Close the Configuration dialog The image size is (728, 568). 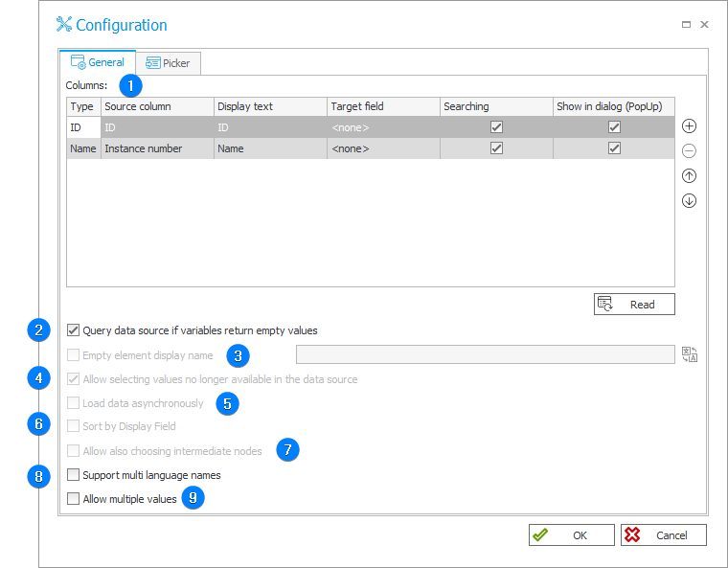[x=704, y=25]
